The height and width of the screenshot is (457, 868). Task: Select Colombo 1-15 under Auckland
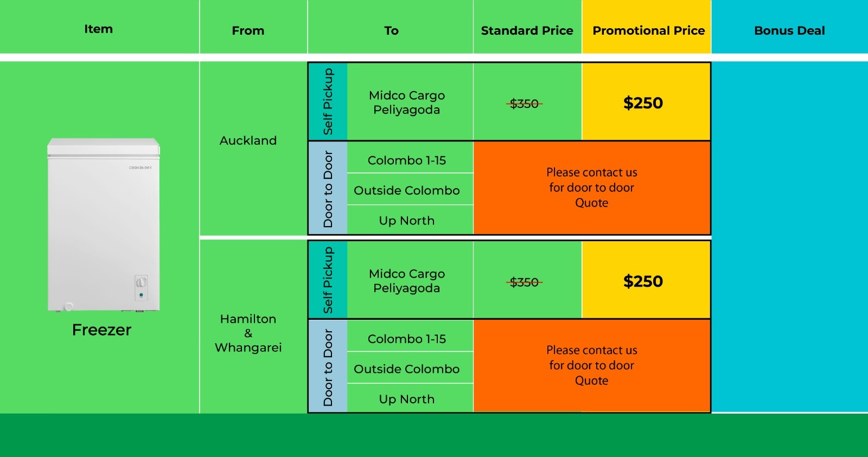[x=407, y=160]
